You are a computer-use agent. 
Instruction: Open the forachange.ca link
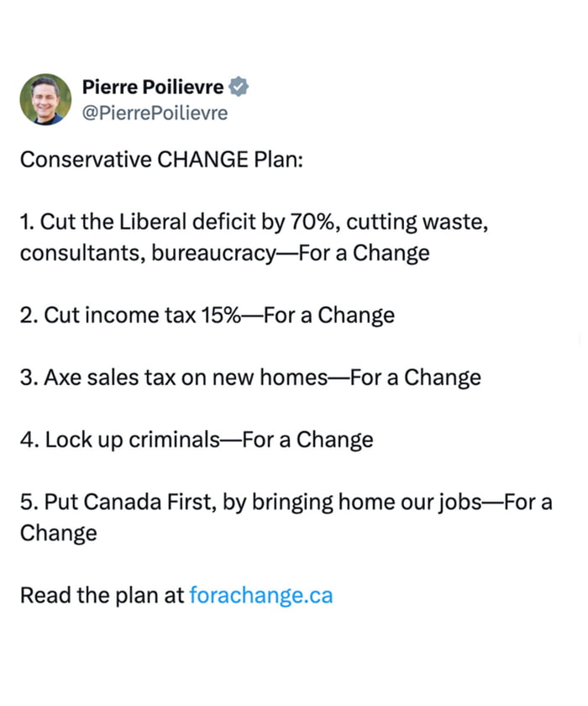point(260,596)
